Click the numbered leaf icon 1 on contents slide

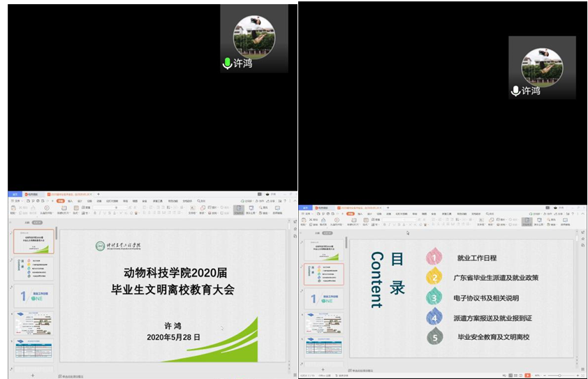434,258
